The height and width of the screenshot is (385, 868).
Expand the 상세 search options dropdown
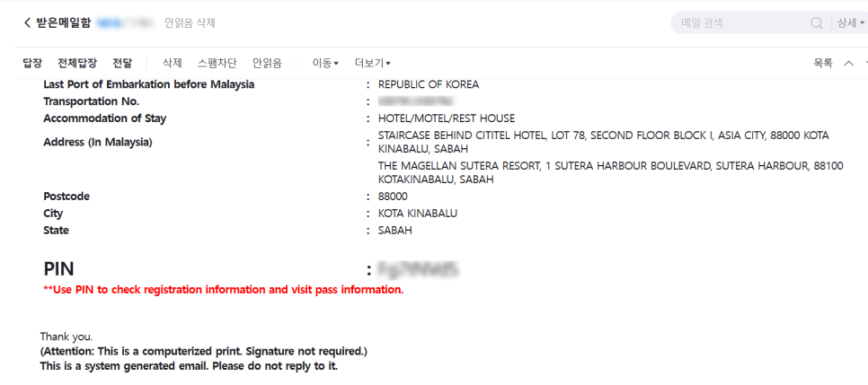(x=851, y=23)
